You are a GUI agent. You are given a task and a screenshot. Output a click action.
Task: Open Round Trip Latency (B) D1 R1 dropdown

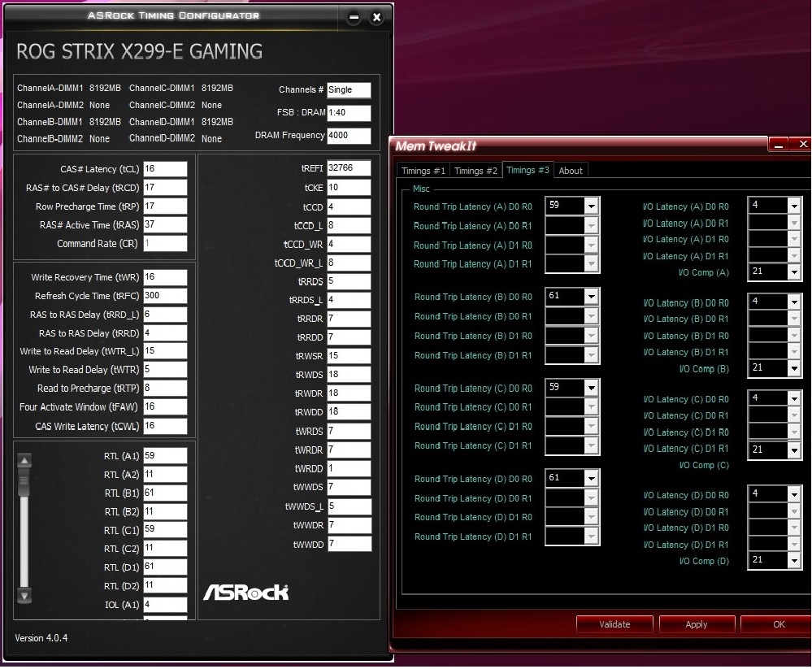(x=591, y=355)
